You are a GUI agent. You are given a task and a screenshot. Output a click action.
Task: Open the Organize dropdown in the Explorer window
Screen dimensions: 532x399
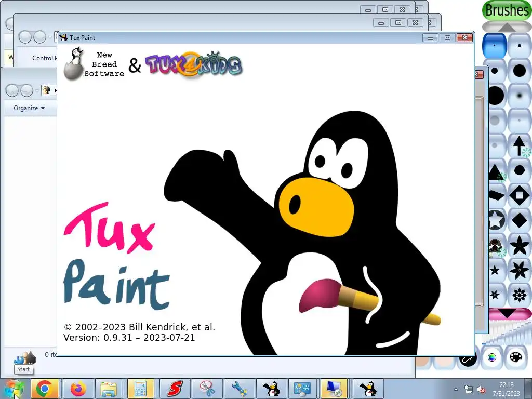pyautogui.click(x=29, y=108)
